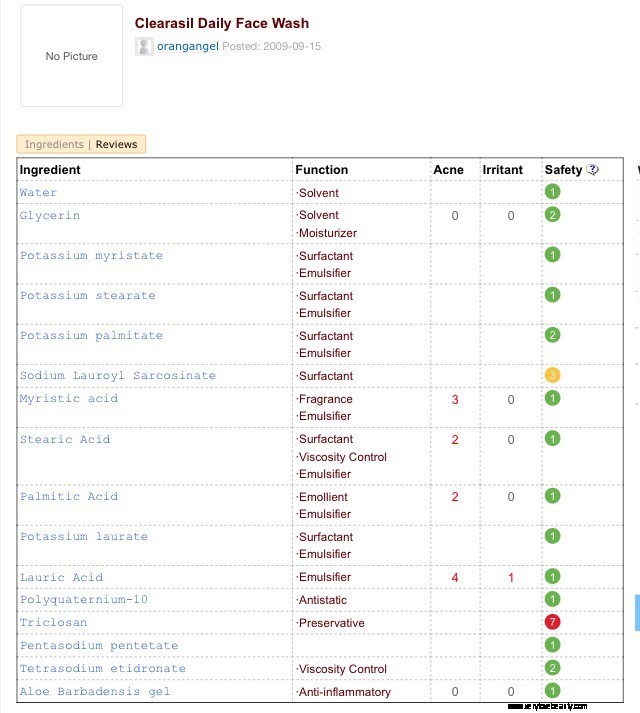Open the Clearasil Daily Face Wash title
This screenshot has width=640, height=713.
coord(222,23)
